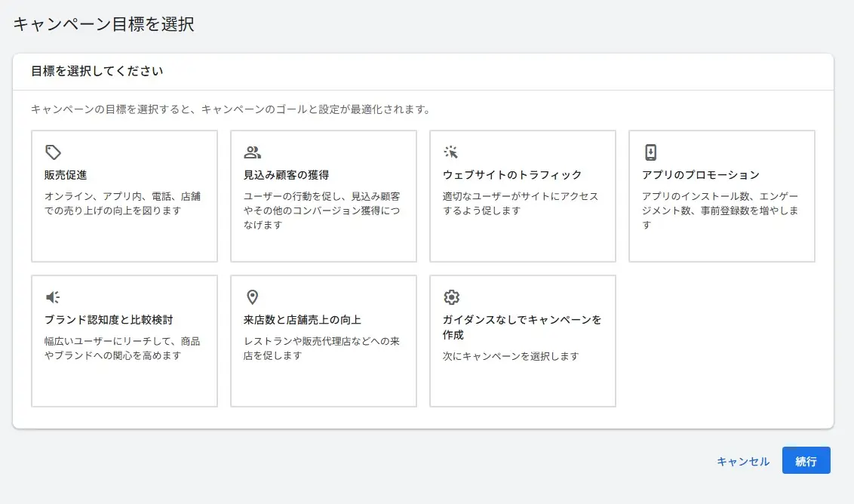This screenshot has width=854, height=504.
Task: Click the location pin icon for 来店数と店舗売上の向上
Action: [x=253, y=297]
